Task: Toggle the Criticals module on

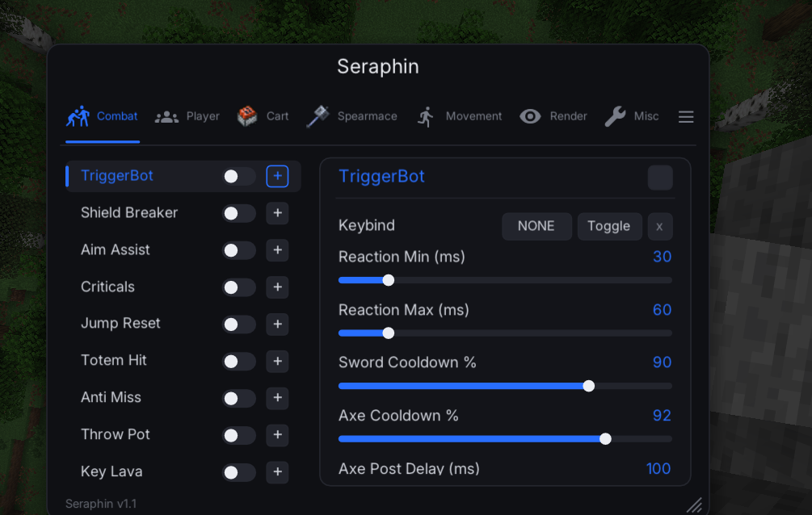Action: click(x=238, y=287)
